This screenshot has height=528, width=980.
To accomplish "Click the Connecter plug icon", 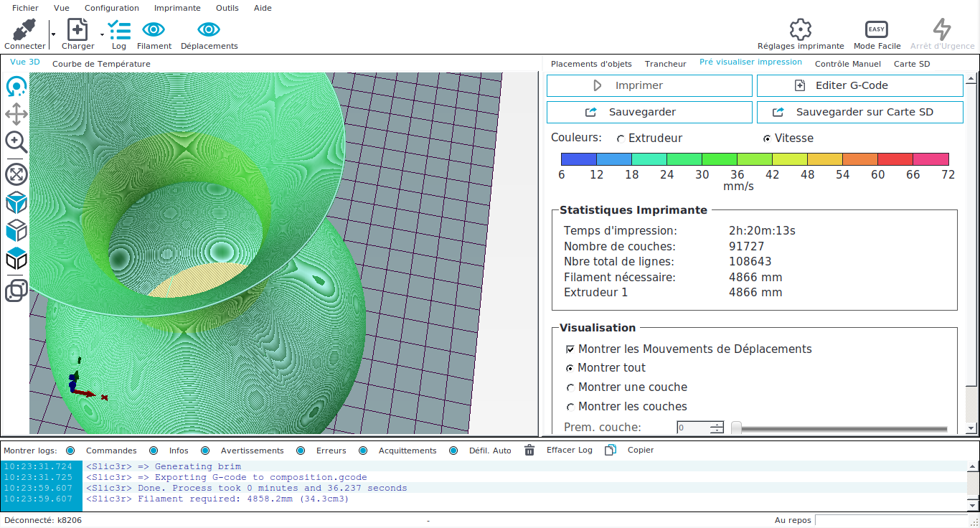I will click(24, 30).
